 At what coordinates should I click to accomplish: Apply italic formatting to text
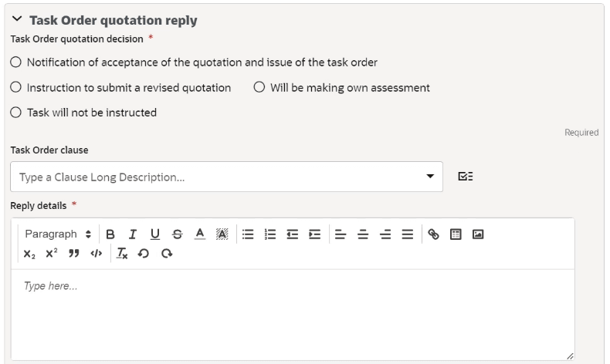(133, 234)
